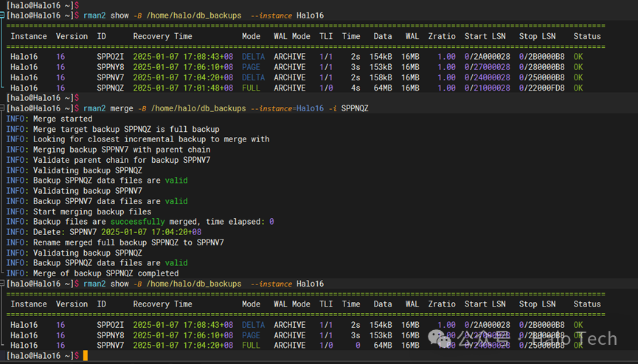
Task: Click the 'Merge started' log line
Action: 49,119
